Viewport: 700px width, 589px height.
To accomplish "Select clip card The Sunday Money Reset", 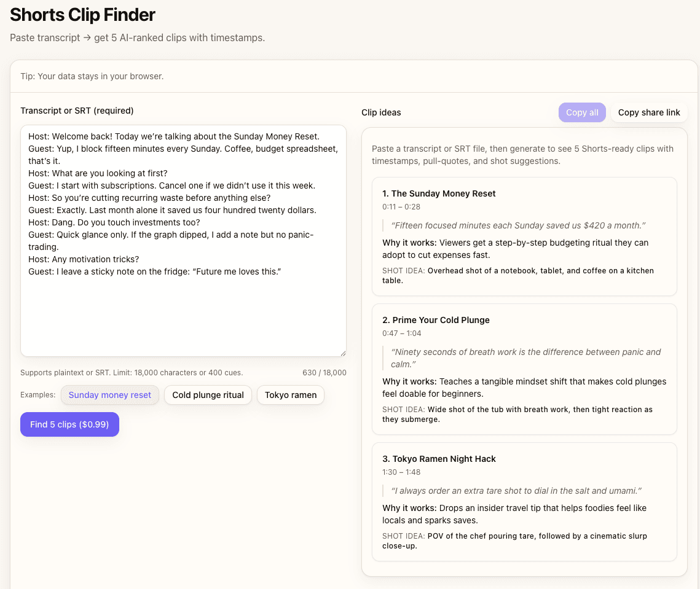I will pyautogui.click(x=524, y=236).
